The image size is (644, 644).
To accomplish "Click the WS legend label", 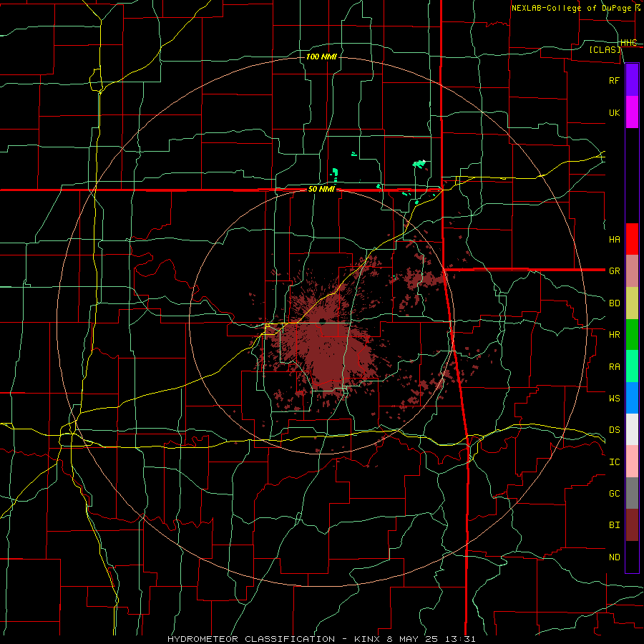I will (615, 398).
